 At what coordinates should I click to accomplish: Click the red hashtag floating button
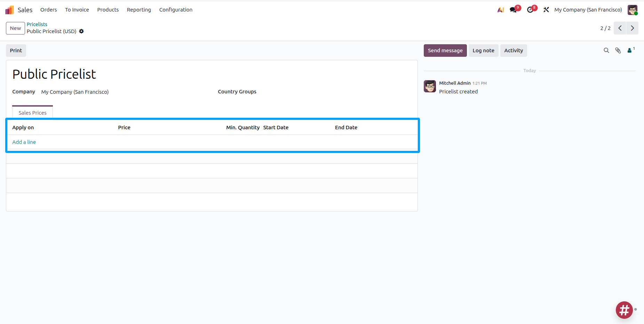624,310
